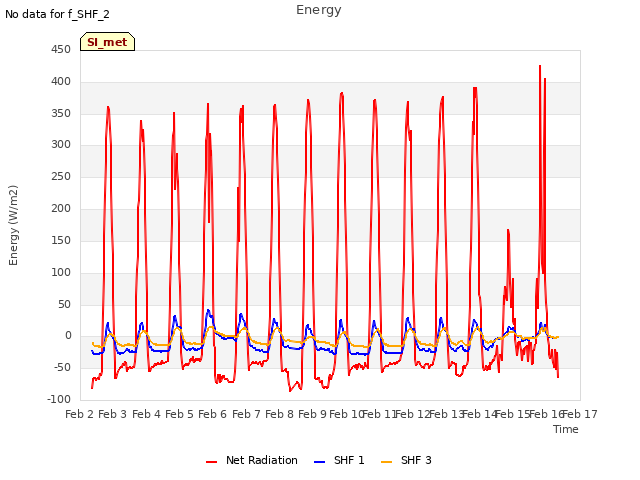Viewport: 640px width, 480px height.
Task: Click the 400 y-axis tick label
Action: click(61, 82)
